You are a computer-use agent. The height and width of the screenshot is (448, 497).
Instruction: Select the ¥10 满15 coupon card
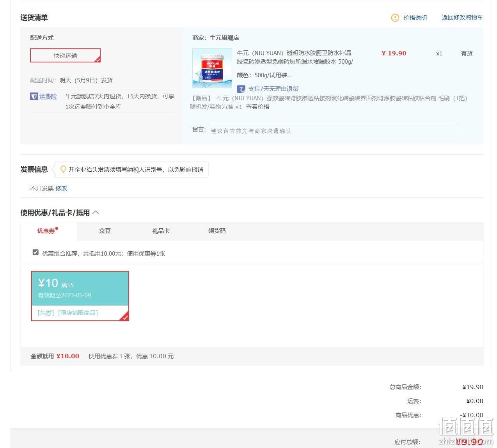pyautogui.click(x=80, y=296)
